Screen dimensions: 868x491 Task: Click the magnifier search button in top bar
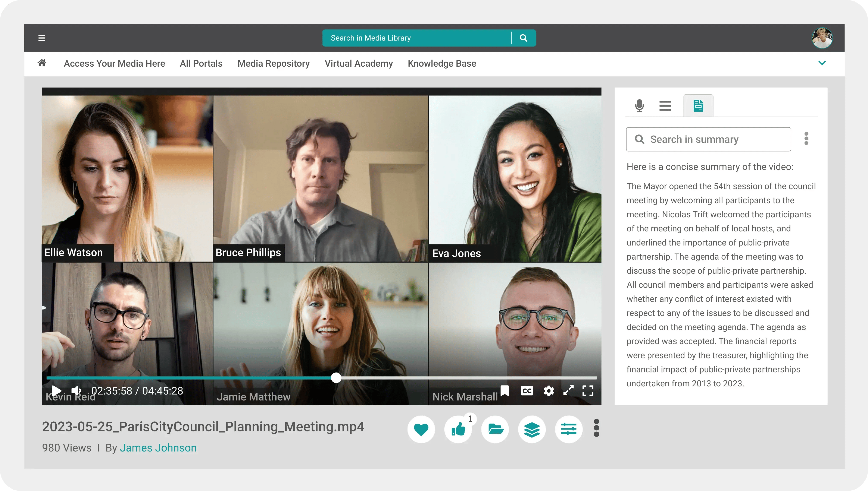(x=524, y=38)
